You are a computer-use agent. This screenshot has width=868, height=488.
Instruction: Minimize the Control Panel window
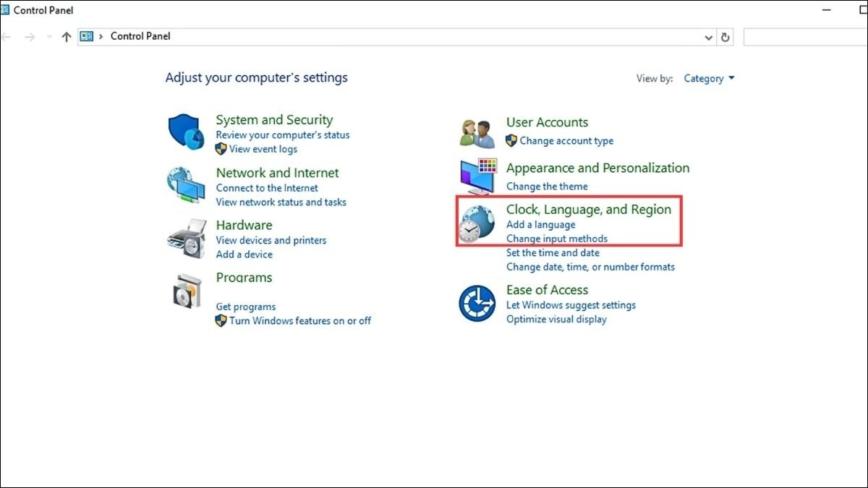826,10
